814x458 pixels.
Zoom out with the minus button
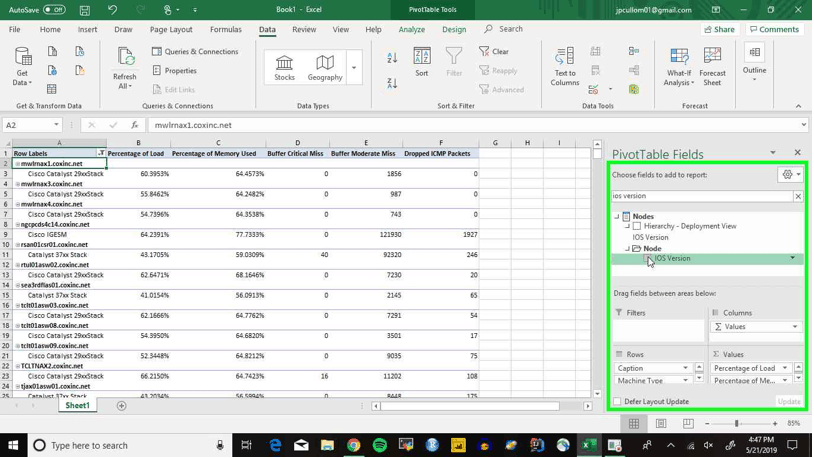tap(707, 424)
